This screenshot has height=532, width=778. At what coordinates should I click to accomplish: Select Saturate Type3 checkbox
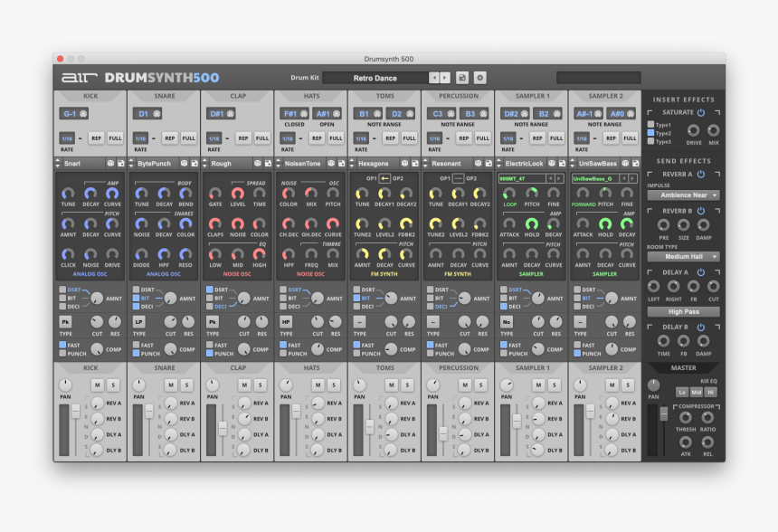click(x=650, y=141)
